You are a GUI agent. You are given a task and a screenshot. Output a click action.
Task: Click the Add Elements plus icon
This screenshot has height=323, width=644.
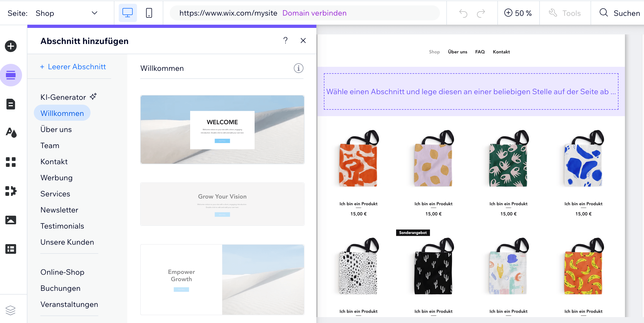coord(11,46)
